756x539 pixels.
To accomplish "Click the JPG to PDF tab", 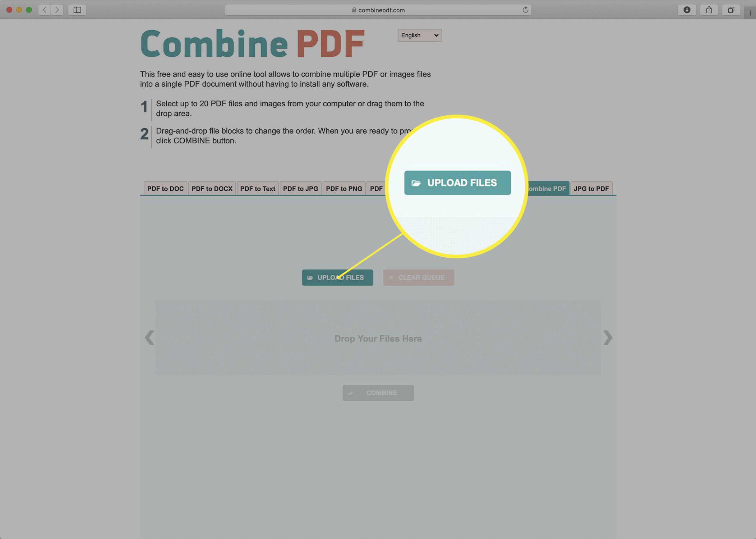I will pos(591,188).
